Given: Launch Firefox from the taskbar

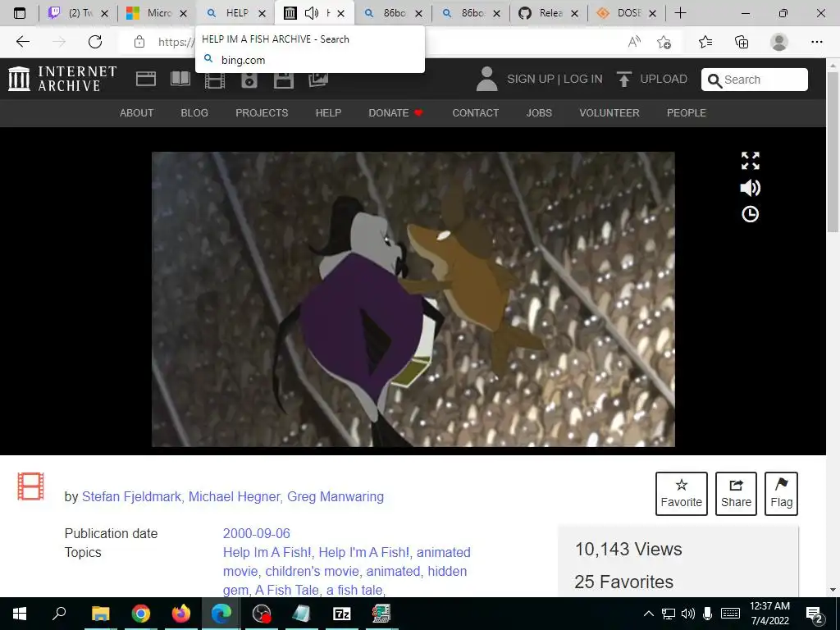Looking at the screenshot, I should (x=181, y=614).
